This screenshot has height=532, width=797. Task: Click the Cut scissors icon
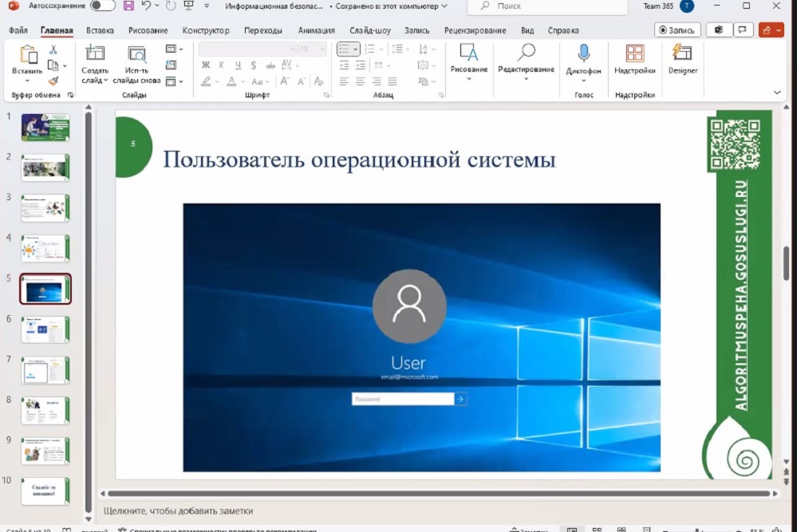(53, 49)
